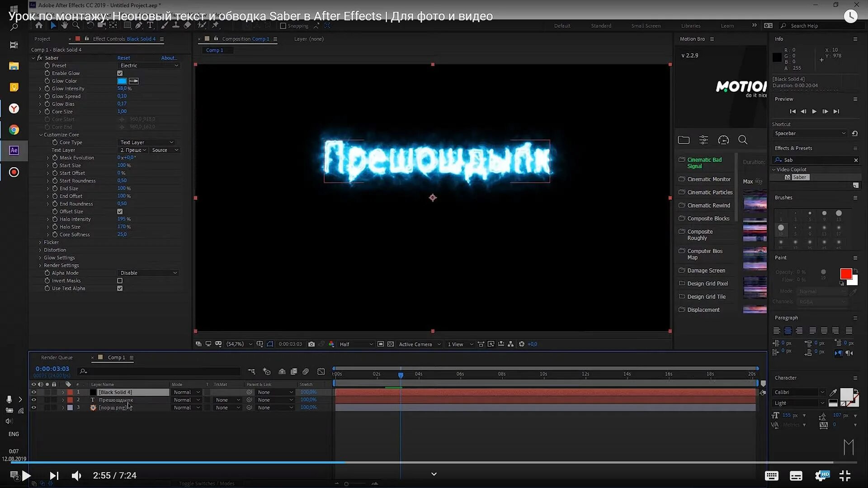Screen dimensions: 868x488
Task: Open the Half resolution dropdown
Action: pyautogui.click(x=356, y=344)
